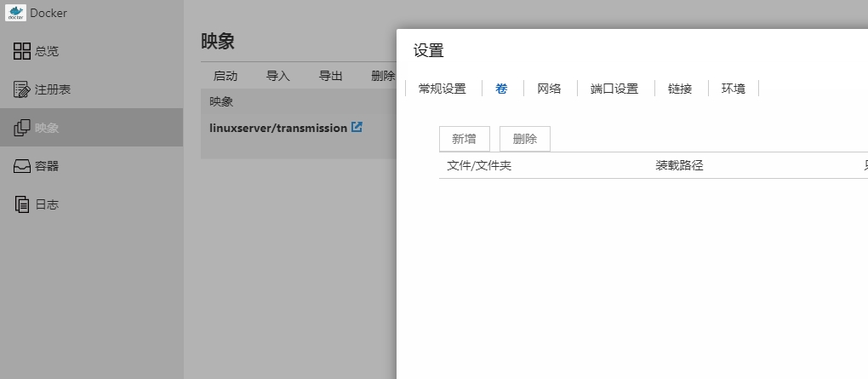Click the 新增 button to add volume
Image resolution: width=868 pixels, height=379 pixels.
point(464,139)
